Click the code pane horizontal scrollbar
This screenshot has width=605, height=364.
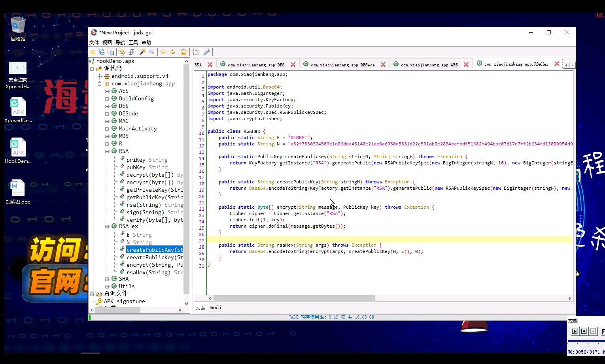(294, 298)
